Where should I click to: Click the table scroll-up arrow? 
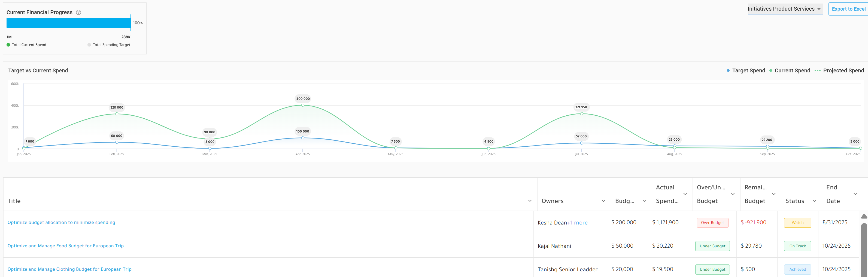pyautogui.click(x=864, y=216)
